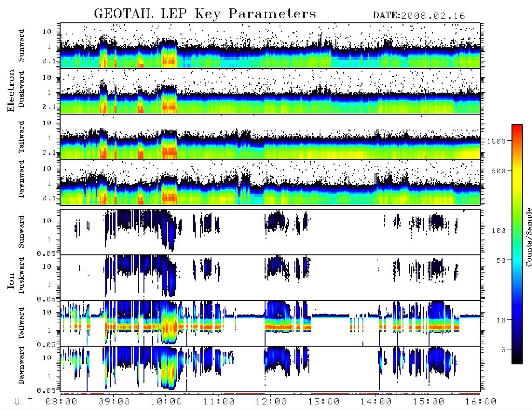532x410 pixels.
Task: Click the electron Tailward spectrogram panel
Action: pyautogui.click(x=270, y=137)
